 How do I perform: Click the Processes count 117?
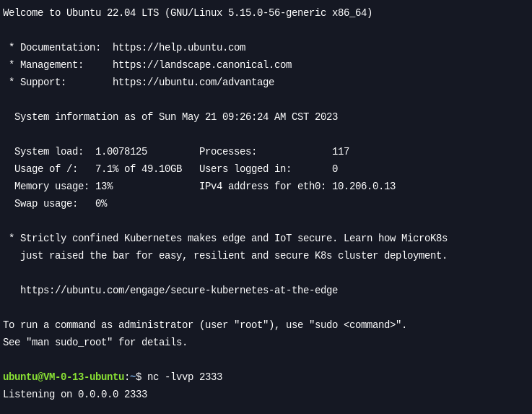pos(341,152)
